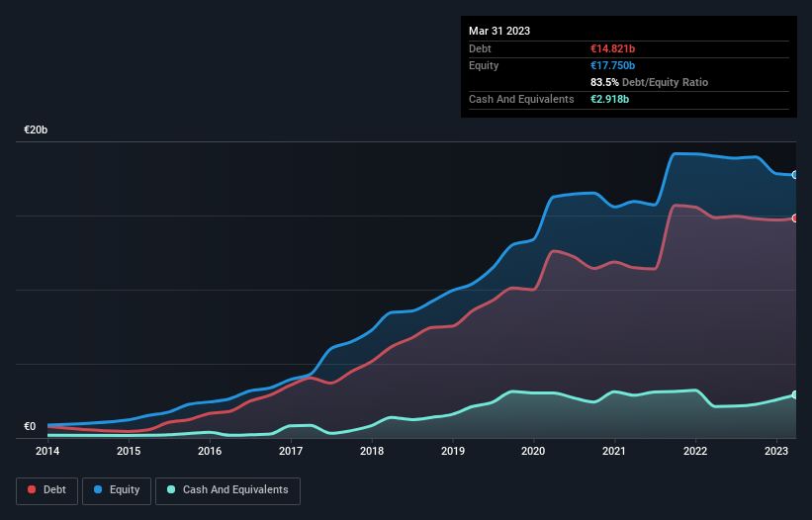Click the red Debt endpoint marker
Viewport: 812px width, 520px height.
[795, 218]
